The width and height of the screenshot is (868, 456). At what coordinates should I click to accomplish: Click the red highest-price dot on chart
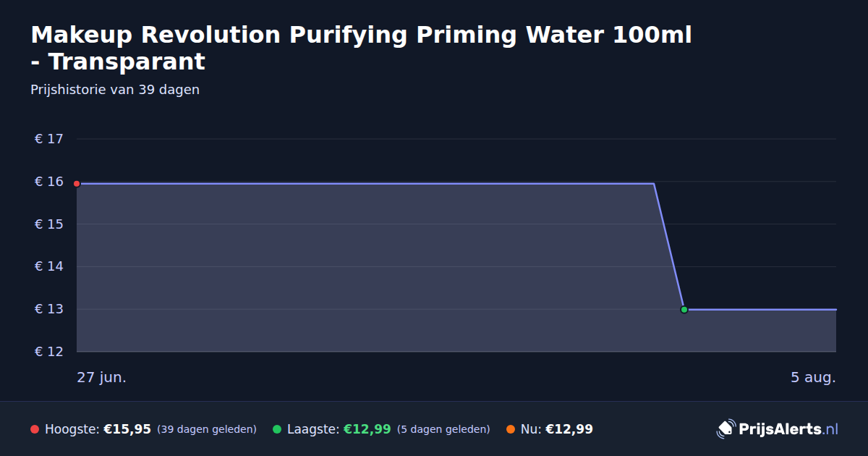click(77, 184)
